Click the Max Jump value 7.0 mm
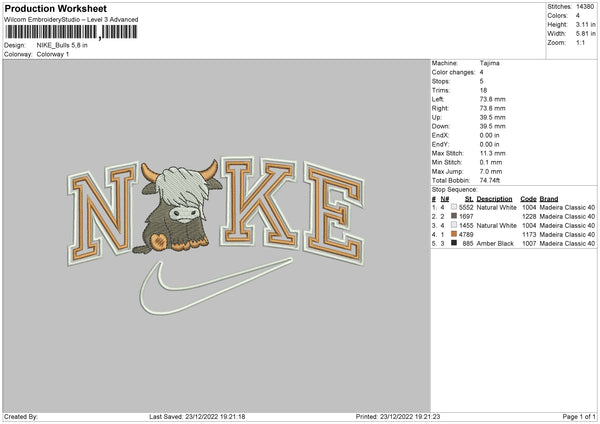Screen dimensions: 600x424 coord(491,171)
